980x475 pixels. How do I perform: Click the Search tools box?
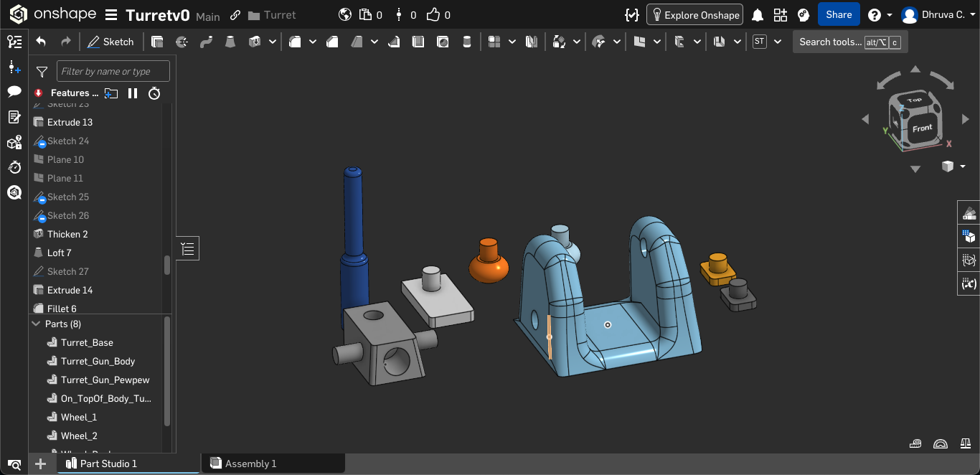tap(850, 42)
